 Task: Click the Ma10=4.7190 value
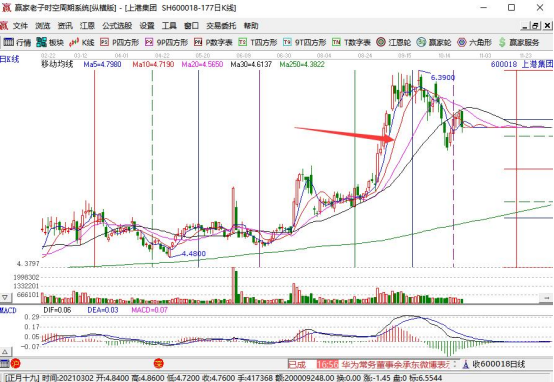(153, 64)
